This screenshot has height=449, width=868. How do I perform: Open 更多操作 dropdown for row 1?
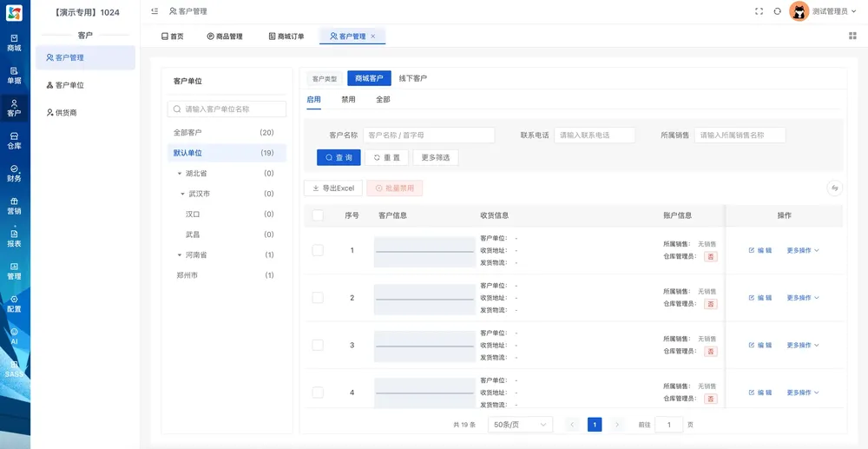803,250
